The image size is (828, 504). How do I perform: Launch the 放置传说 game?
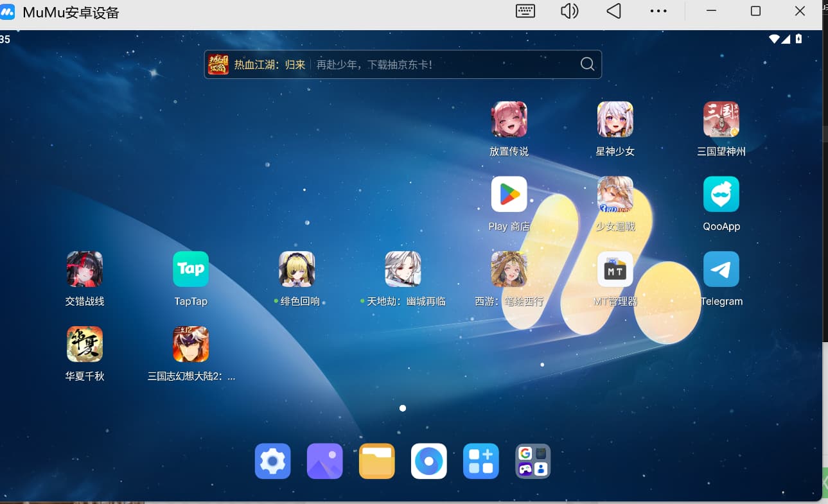(x=509, y=119)
